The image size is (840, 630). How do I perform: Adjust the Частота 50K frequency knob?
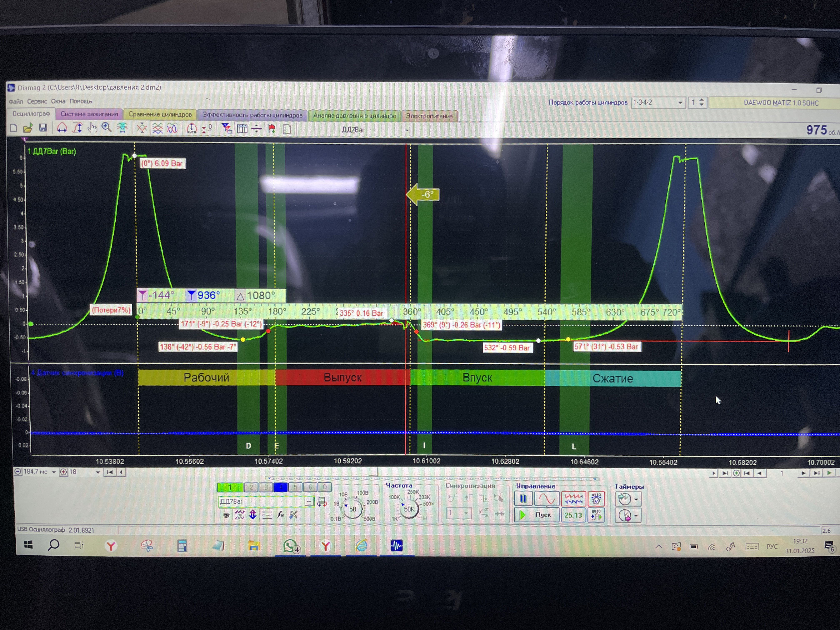(x=409, y=509)
